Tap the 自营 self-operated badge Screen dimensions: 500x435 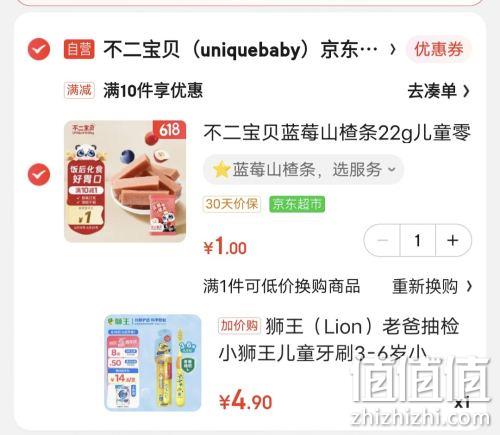coord(79,49)
